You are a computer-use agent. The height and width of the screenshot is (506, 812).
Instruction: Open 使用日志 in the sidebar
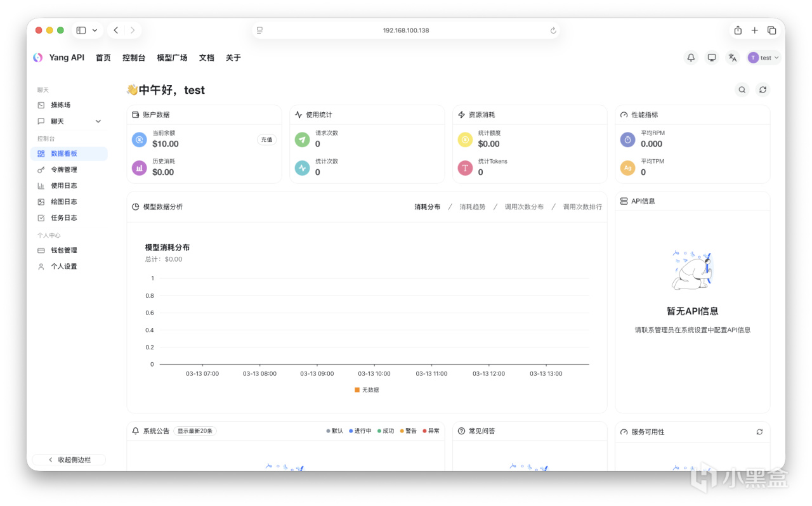pyautogui.click(x=69, y=186)
